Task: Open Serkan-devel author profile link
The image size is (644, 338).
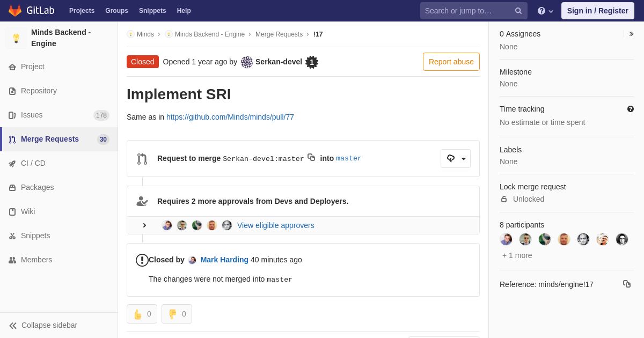Action: click(x=279, y=62)
